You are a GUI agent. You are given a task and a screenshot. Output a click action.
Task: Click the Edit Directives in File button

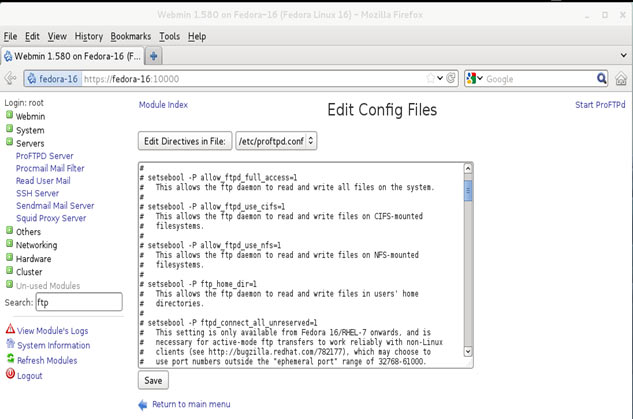185,141
